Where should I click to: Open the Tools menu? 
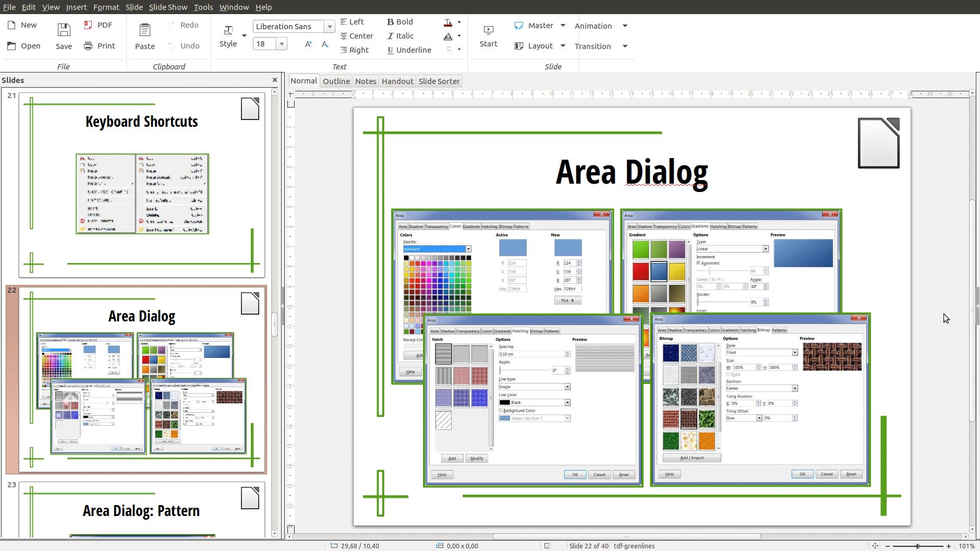(203, 7)
